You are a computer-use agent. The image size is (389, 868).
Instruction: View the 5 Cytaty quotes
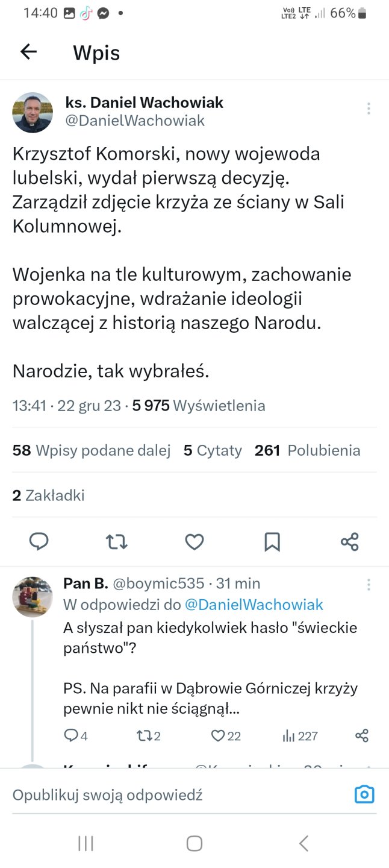pos(213,450)
